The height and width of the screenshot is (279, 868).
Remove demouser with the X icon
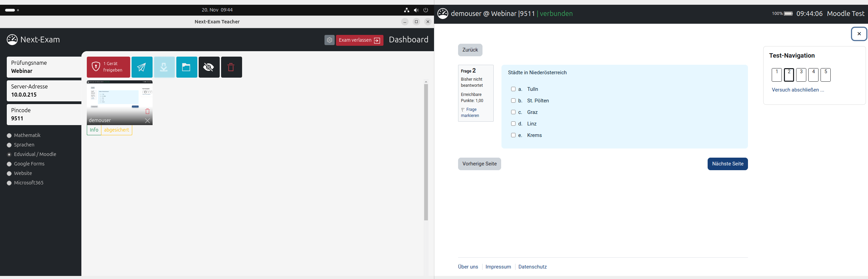click(x=147, y=121)
